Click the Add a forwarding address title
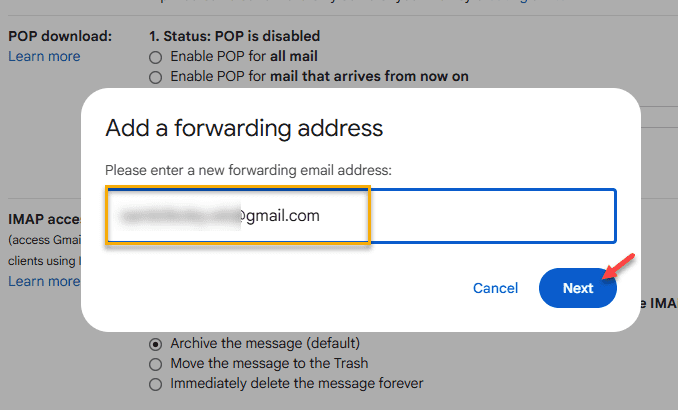The image size is (678, 410). coord(244,128)
